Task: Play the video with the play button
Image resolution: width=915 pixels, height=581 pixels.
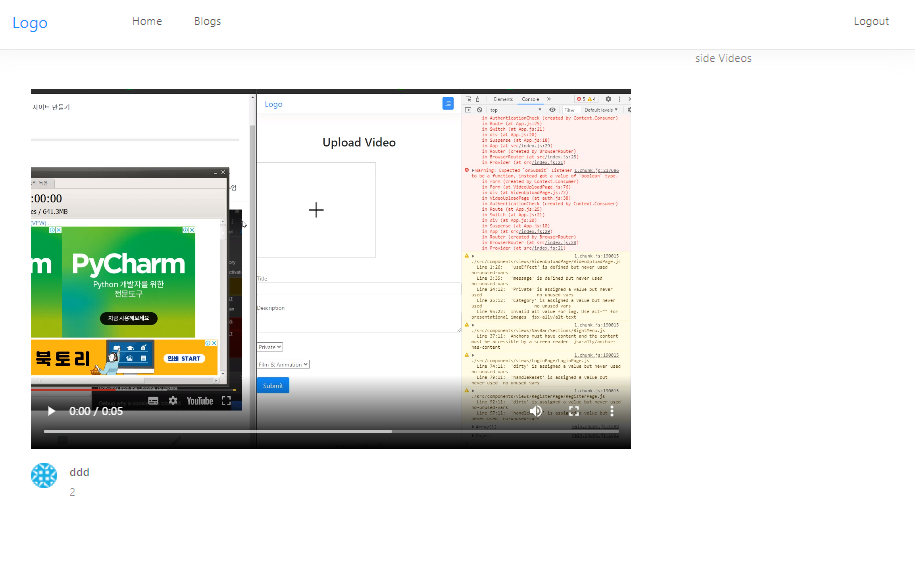Action: coord(51,411)
